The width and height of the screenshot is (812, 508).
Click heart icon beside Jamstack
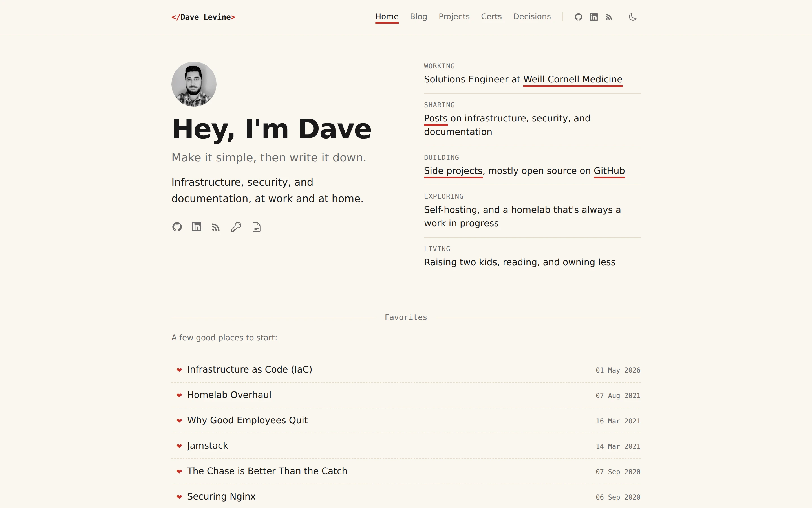(179, 446)
